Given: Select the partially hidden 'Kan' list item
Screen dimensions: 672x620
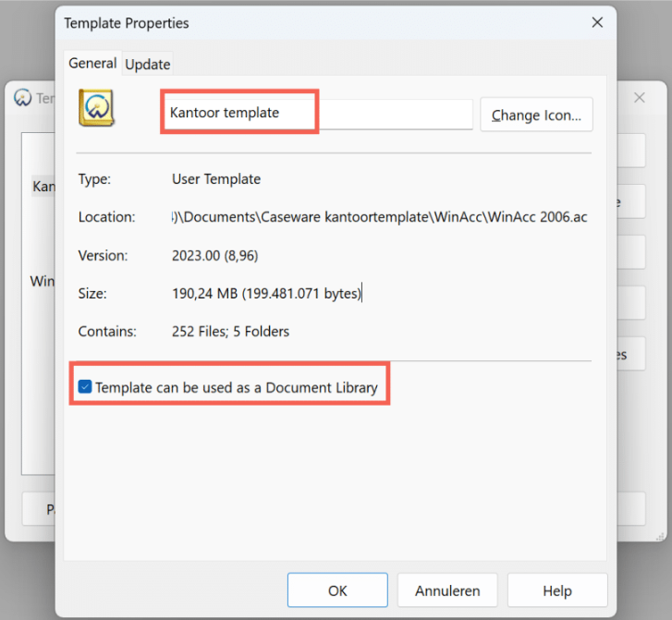Looking at the screenshot, I should pos(43,187).
